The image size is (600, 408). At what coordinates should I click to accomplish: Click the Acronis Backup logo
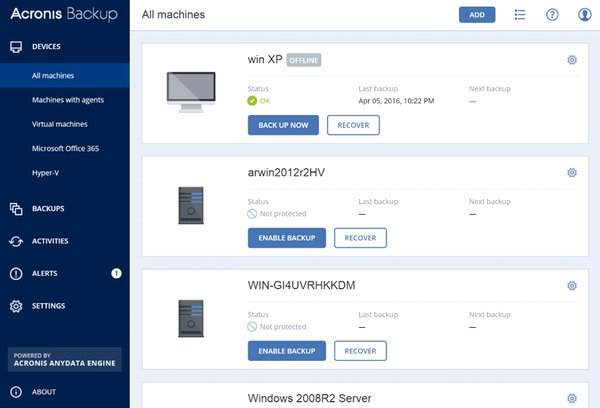[x=64, y=14]
